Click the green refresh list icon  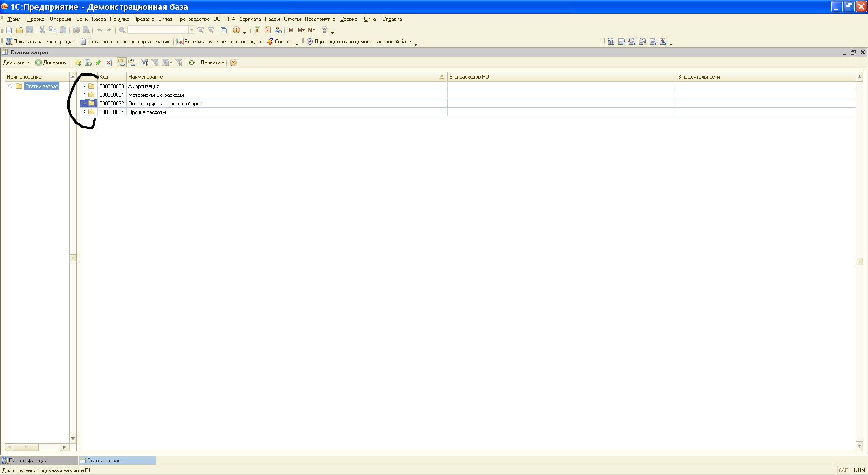click(x=192, y=62)
